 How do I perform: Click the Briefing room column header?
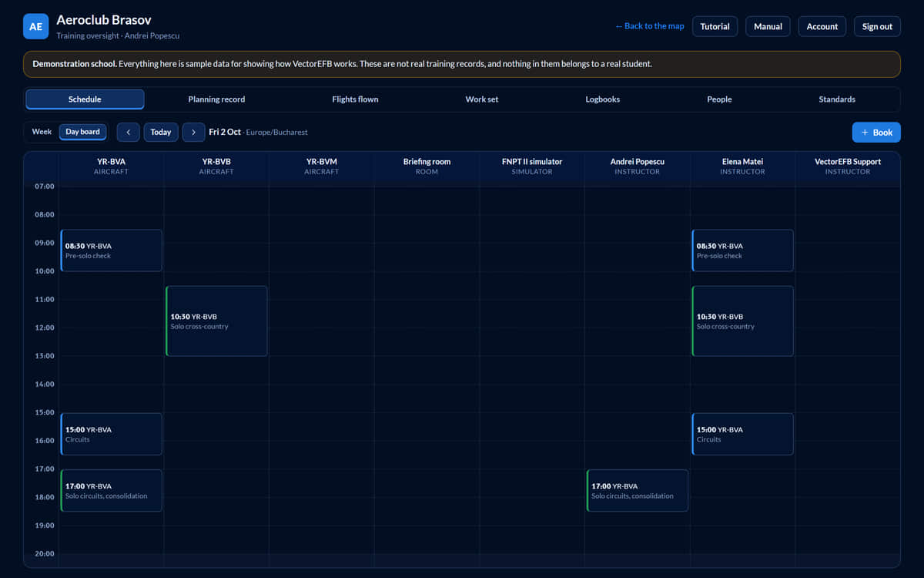[427, 166]
